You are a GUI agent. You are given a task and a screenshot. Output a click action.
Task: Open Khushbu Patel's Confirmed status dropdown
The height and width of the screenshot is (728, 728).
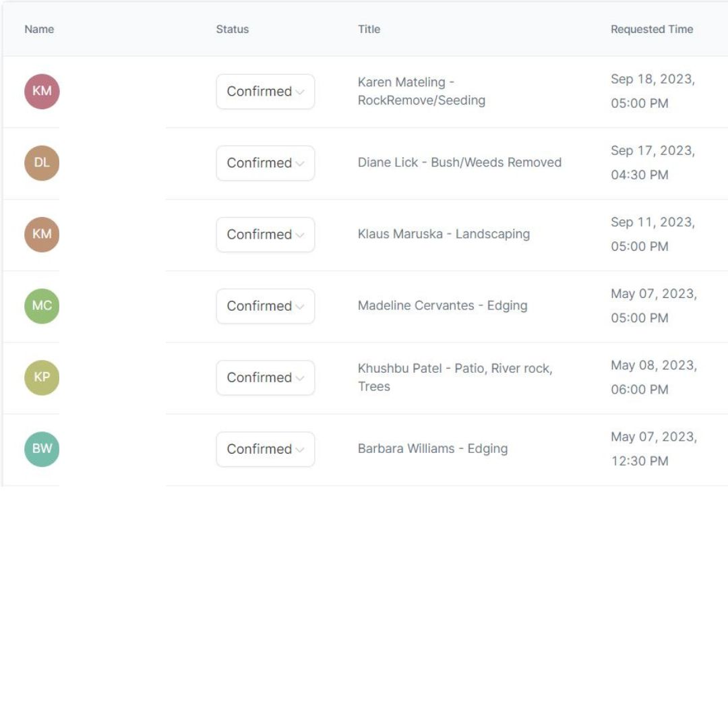[265, 377]
